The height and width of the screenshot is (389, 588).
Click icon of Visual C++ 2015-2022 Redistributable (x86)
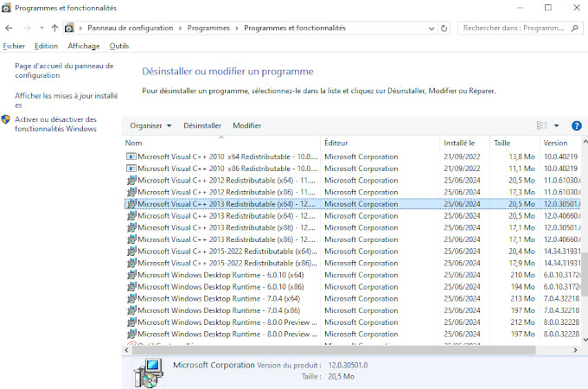[131, 263]
